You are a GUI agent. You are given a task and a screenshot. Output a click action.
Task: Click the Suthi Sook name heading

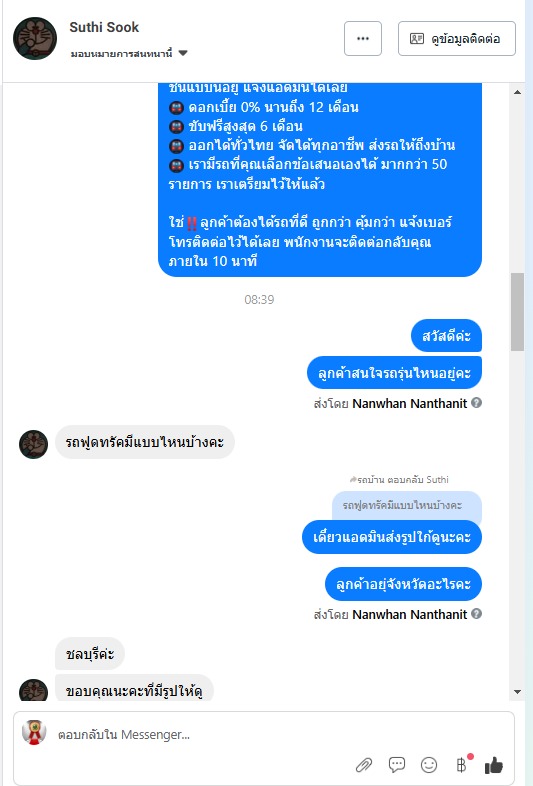(x=104, y=27)
